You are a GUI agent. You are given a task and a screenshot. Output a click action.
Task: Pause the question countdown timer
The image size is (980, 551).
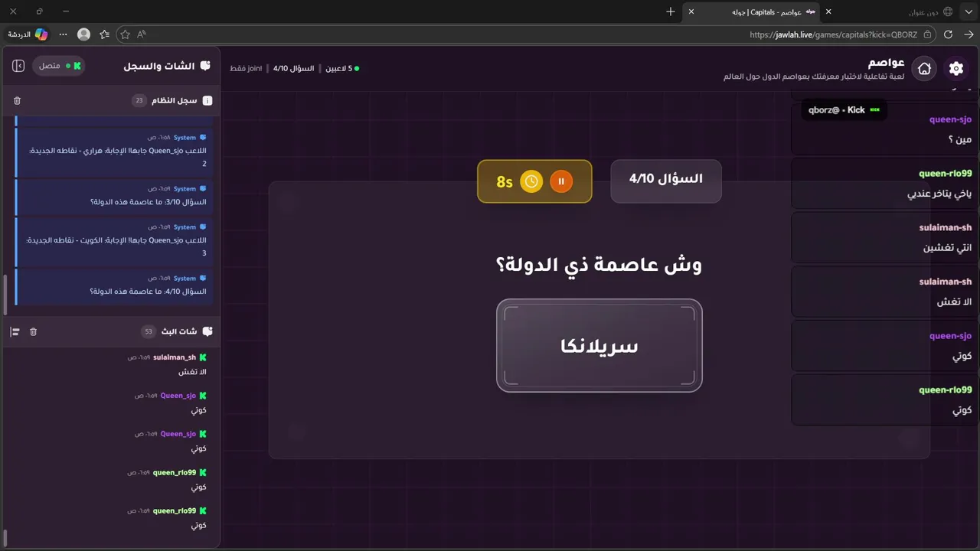[x=561, y=181]
